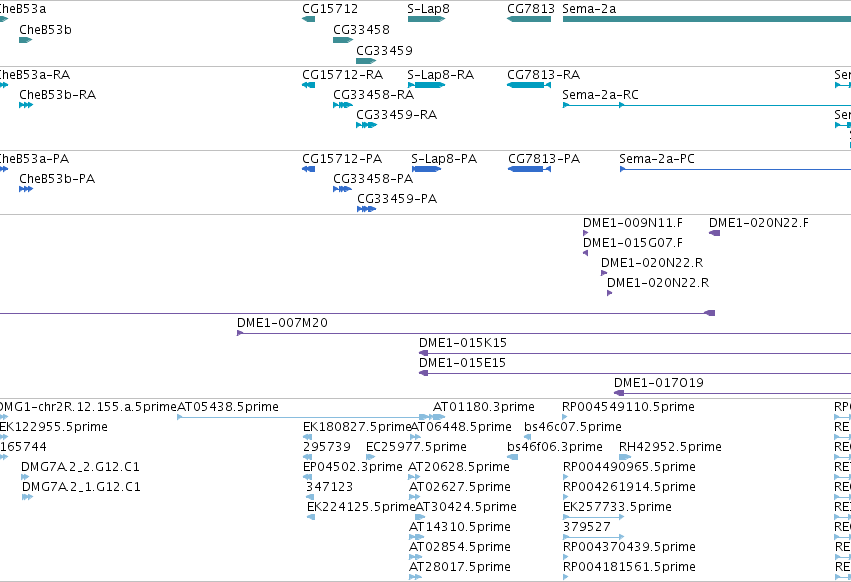Click protein CG7813-PA
This screenshot has height=582, width=851.
point(544,159)
